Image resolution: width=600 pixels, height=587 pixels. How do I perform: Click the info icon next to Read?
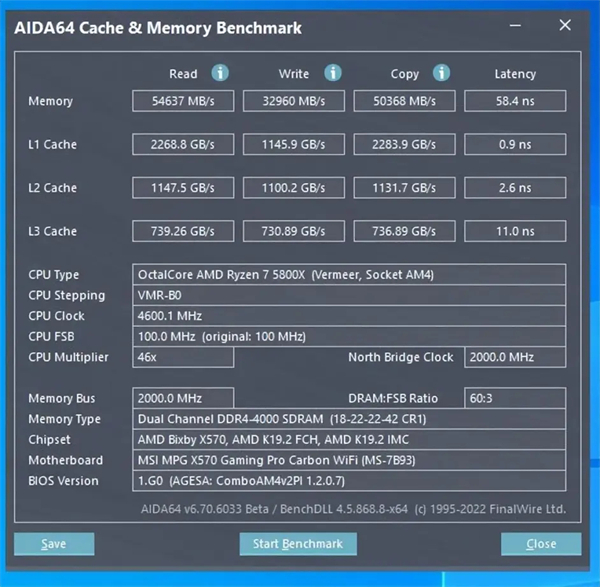click(x=220, y=73)
